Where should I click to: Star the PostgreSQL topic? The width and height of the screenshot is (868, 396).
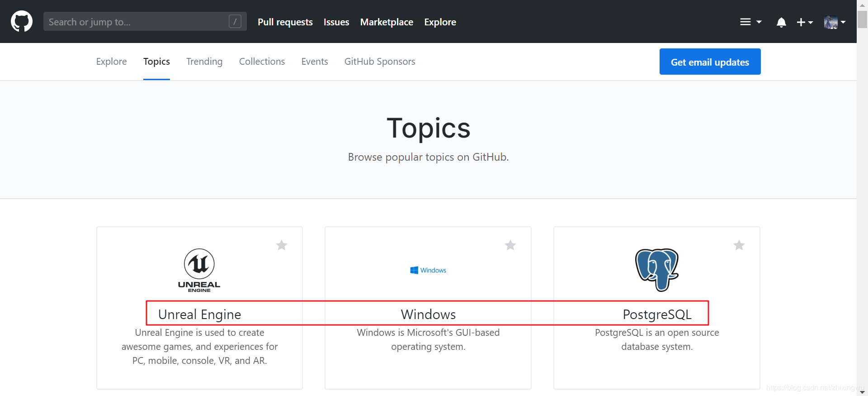(739, 245)
